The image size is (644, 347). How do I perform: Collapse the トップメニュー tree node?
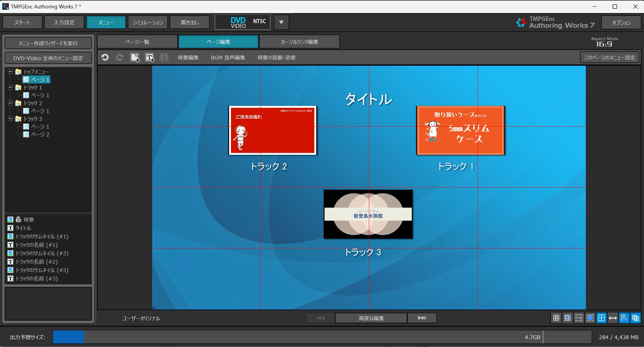click(x=10, y=71)
